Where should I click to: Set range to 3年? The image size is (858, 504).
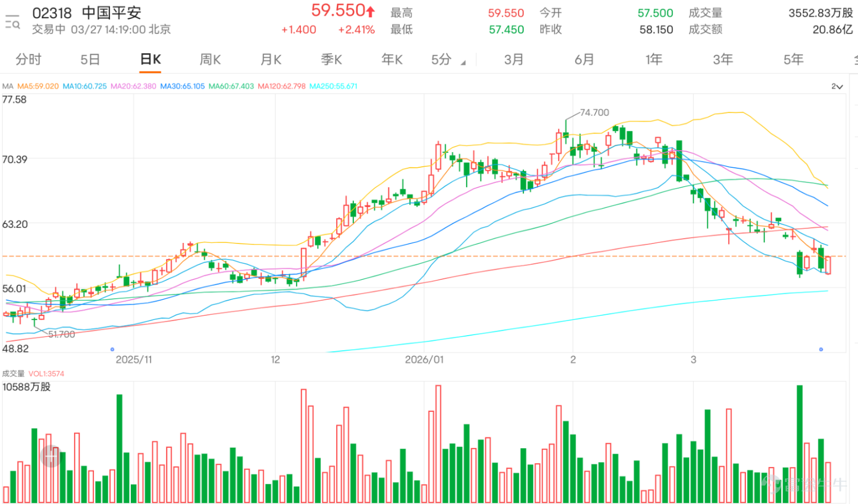point(723,60)
